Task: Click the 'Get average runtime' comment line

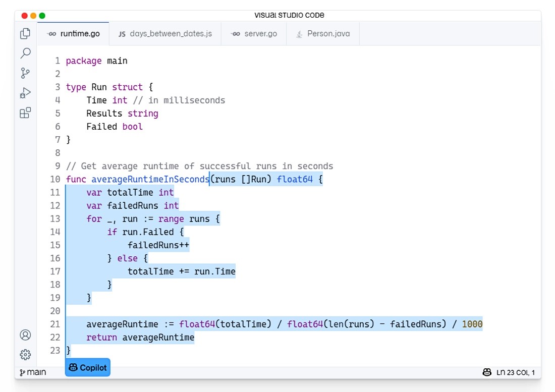Action: click(x=200, y=166)
